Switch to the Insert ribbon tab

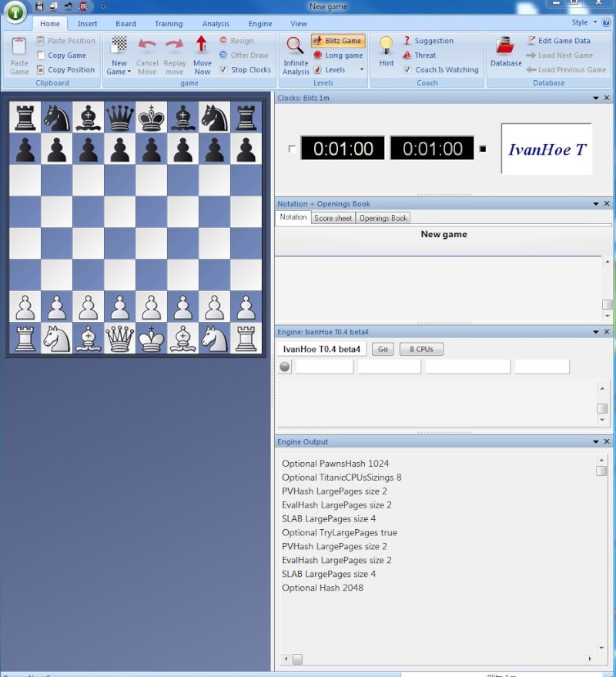point(87,24)
